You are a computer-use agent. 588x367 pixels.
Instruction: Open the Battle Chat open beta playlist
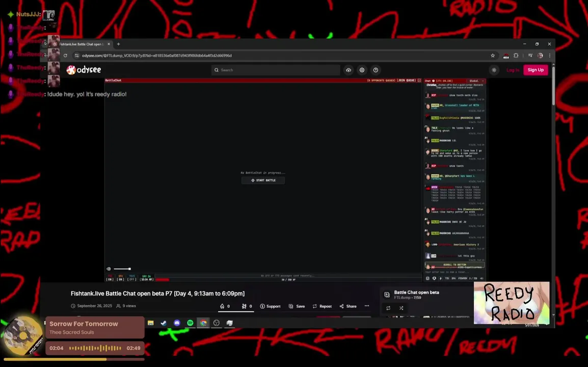416,292
